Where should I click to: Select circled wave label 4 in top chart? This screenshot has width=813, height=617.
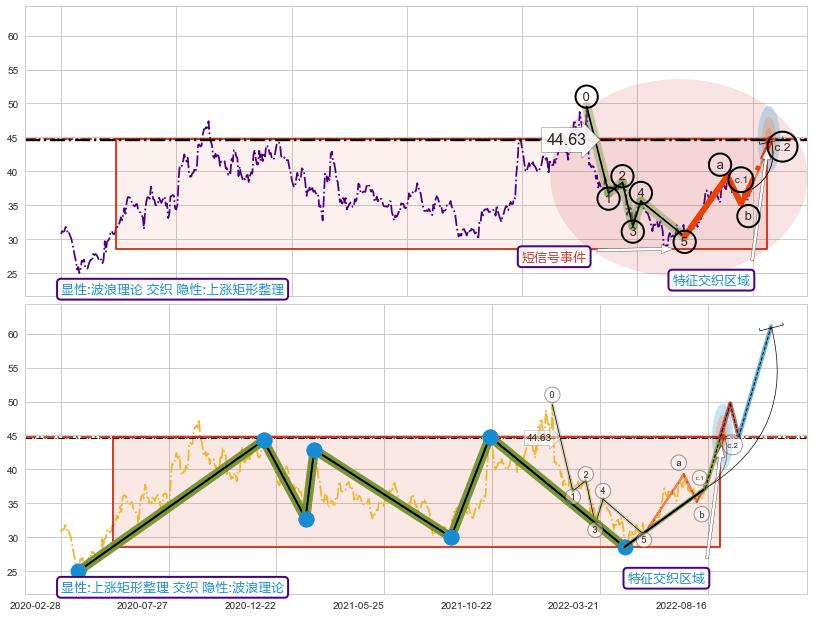(x=641, y=192)
